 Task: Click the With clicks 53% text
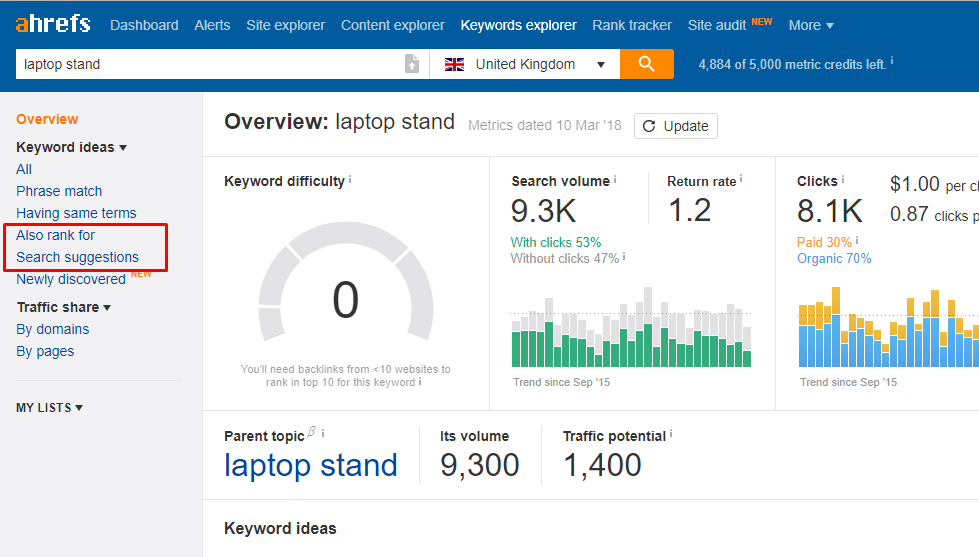556,242
